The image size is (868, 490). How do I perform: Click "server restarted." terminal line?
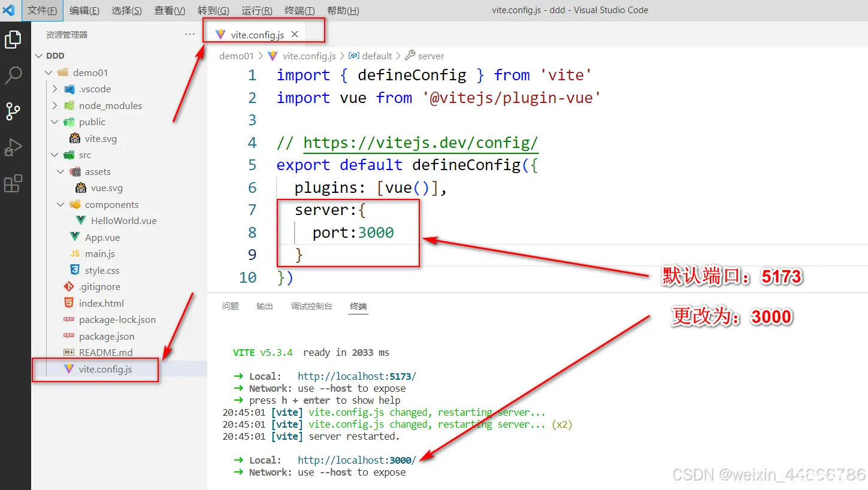[x=354, y=436]
